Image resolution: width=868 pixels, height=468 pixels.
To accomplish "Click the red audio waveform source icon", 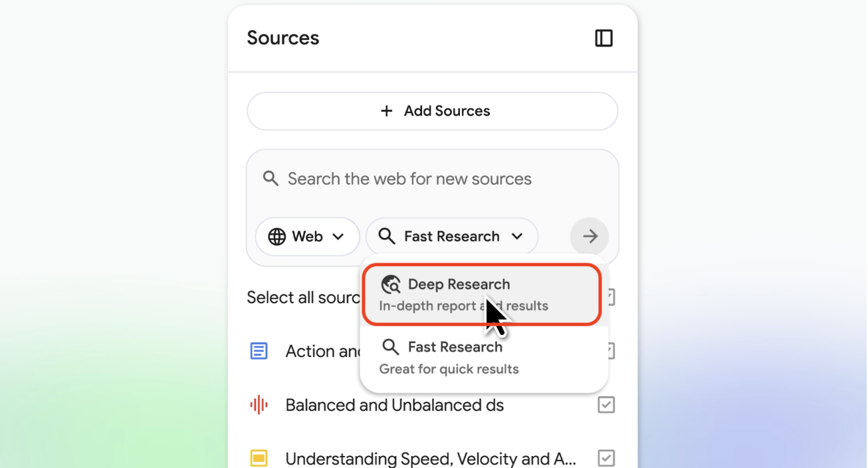I will click(259, 405).
